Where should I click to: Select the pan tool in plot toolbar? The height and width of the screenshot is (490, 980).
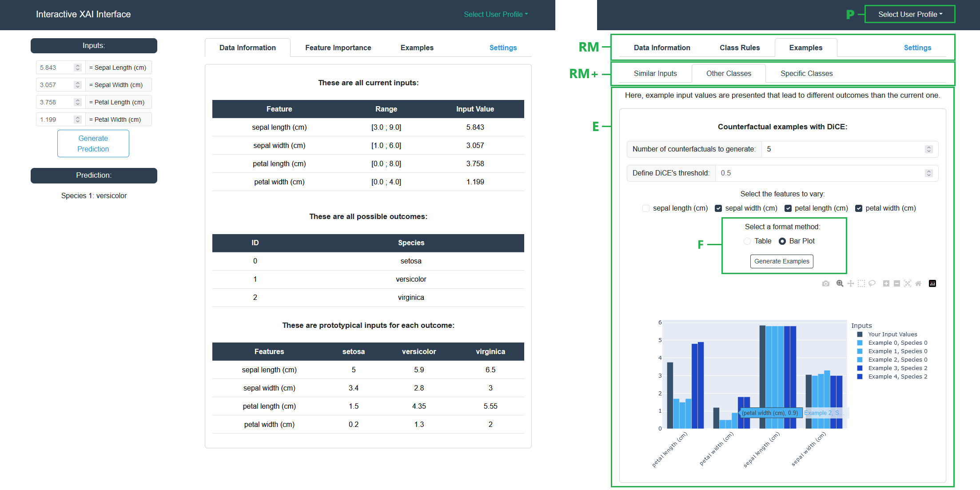click(850, 283)
